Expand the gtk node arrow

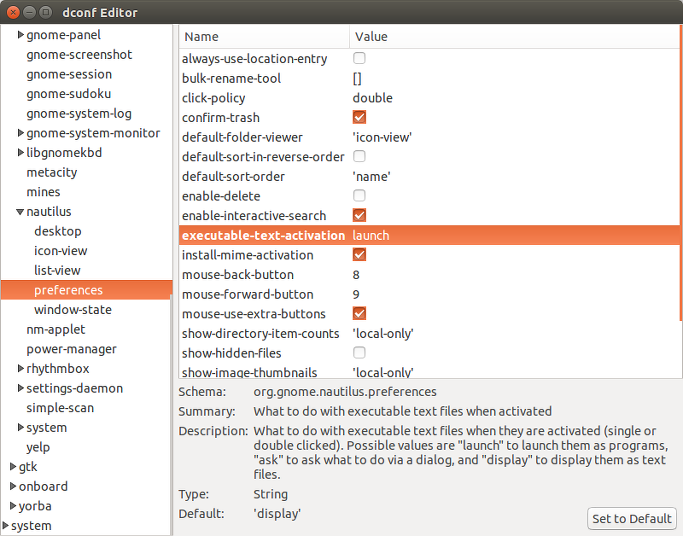[13, 466]
